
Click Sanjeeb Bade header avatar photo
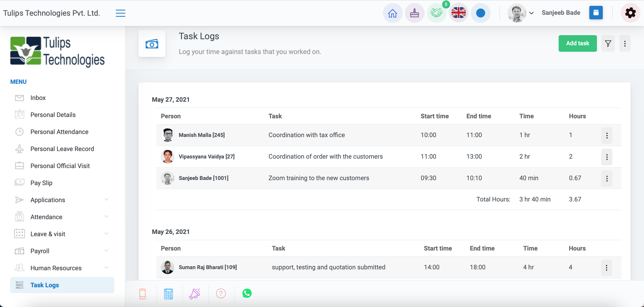516,13
